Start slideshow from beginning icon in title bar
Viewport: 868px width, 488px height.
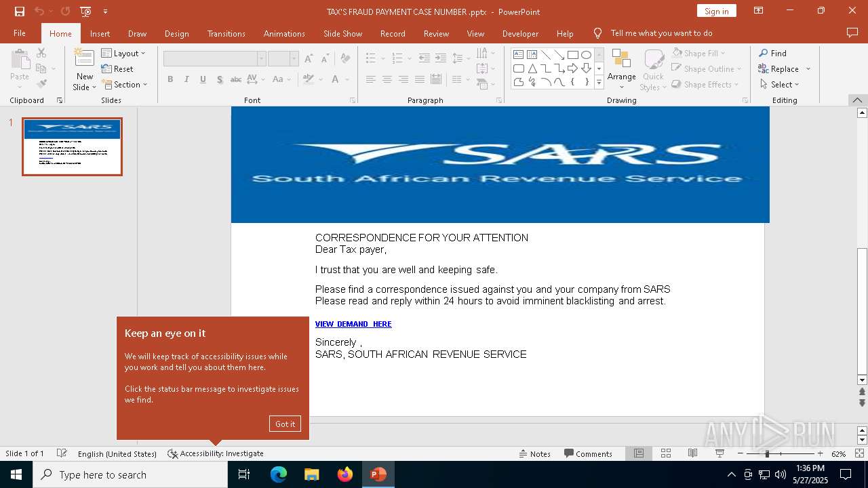tap(85, 12)
